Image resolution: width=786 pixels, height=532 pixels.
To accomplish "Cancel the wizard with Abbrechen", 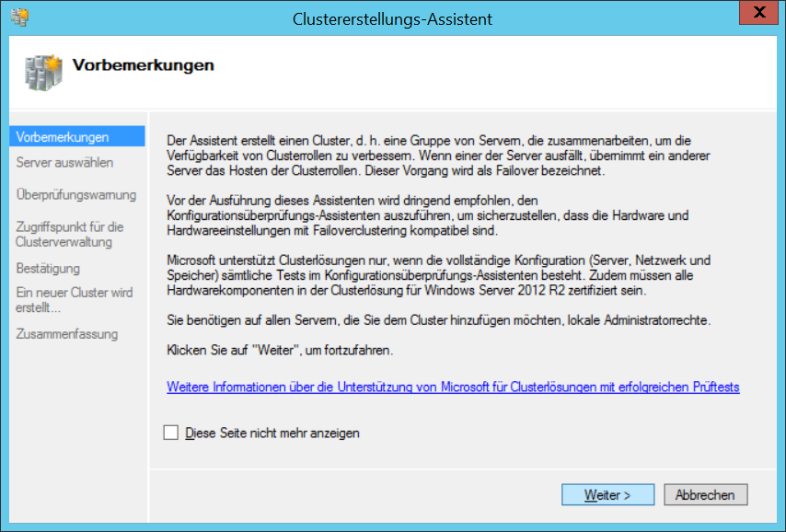I will [705, 494].
